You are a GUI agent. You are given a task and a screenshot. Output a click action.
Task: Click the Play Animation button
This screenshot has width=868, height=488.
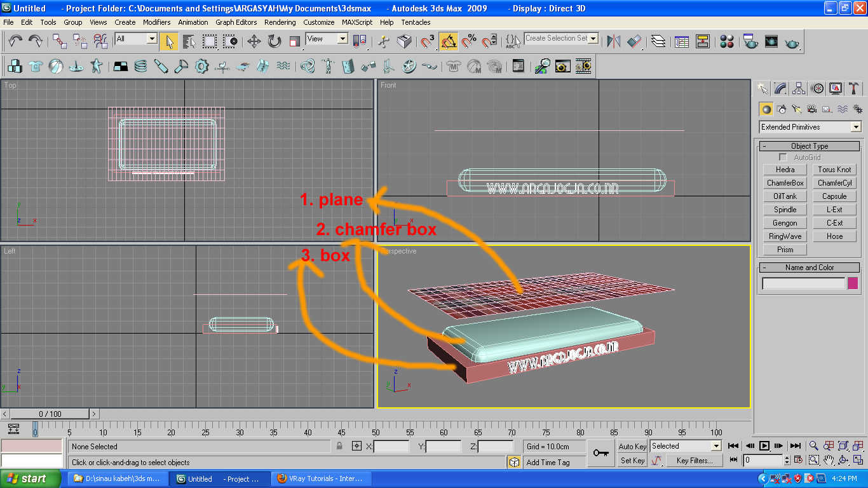click(x=764, y=446)
